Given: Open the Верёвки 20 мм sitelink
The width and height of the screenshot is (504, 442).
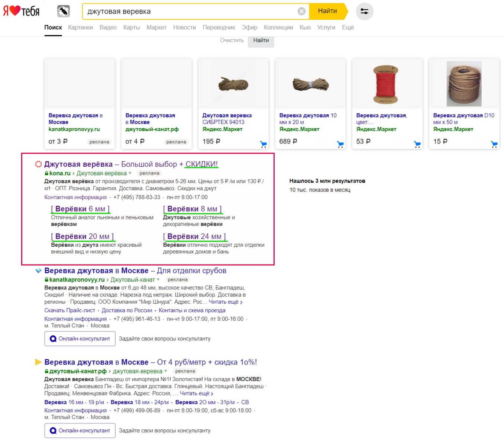Looking at the screenshot, I should tap(83, 237).
